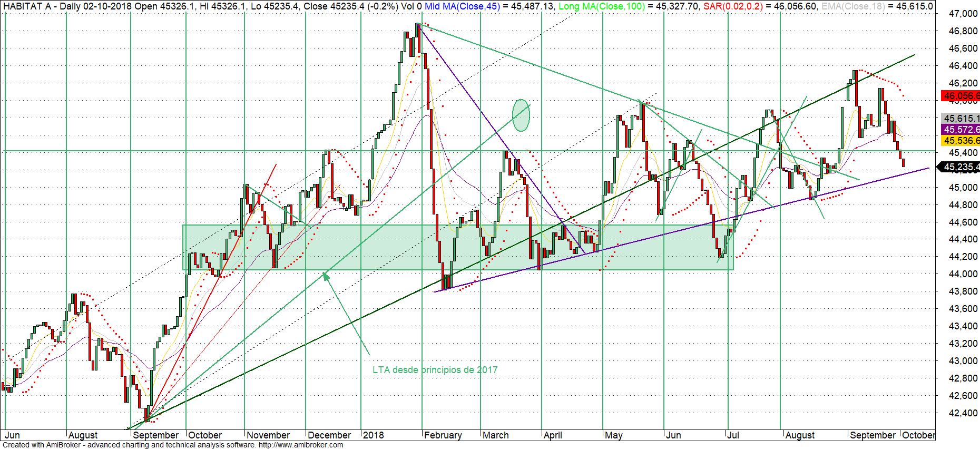
Task: Select the 'LTA desde principios de 2017' annotation
Action: 435,370
